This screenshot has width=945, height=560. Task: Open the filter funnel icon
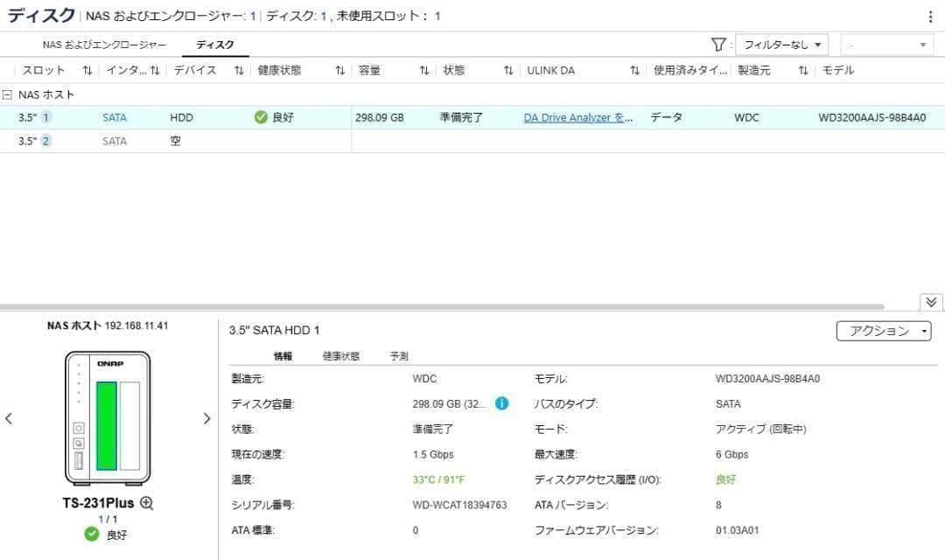click(x=717, y=44)
